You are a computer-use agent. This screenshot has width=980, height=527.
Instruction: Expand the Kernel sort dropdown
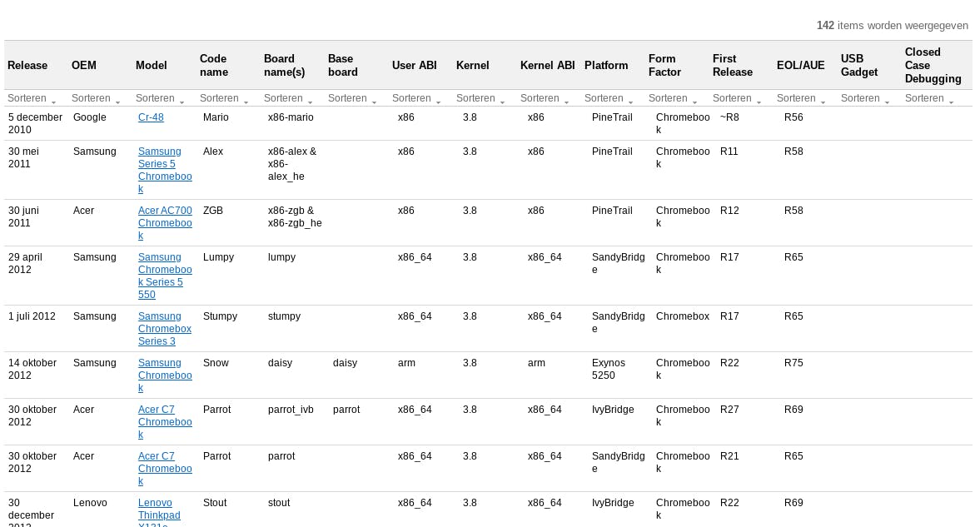tap(480, 98)
